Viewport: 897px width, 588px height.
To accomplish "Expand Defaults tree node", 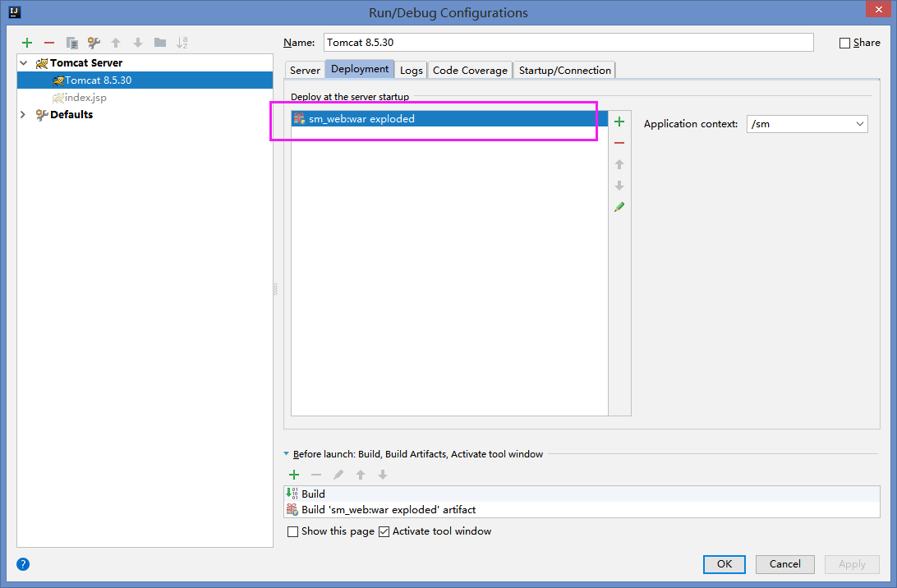I will (23, 114).
